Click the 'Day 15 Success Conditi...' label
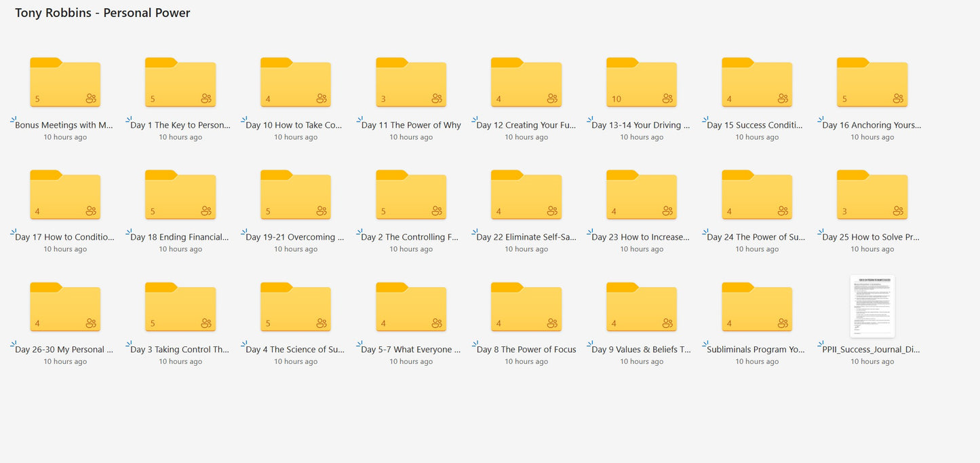 [x=755, y=125]
